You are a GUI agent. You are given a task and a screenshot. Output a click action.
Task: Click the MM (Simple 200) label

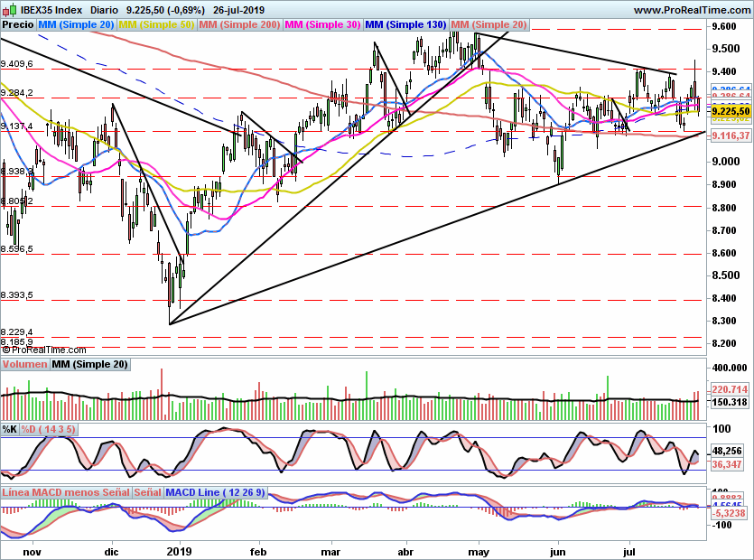point(239,24)
